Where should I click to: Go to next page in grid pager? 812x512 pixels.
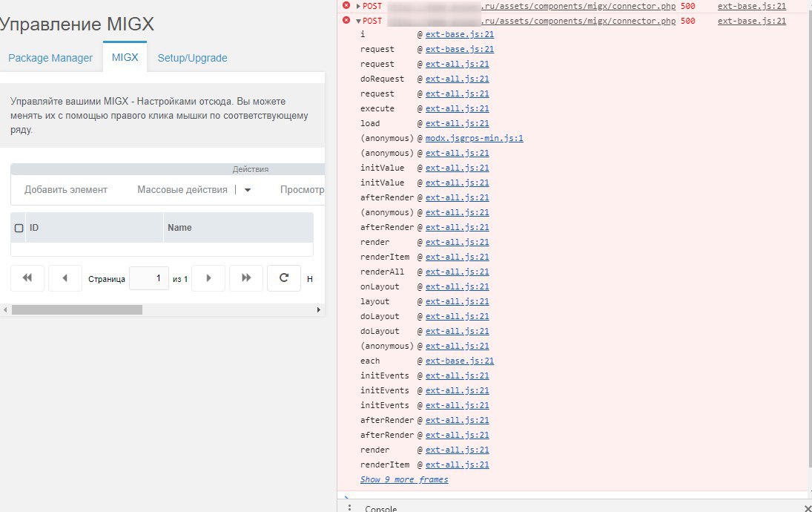click(208, 278)
